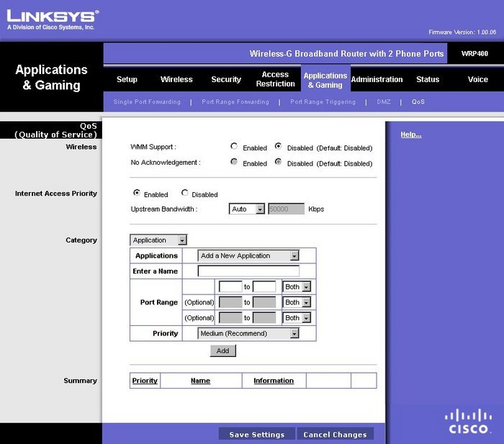Click the Upstream Bandwidth Kbps value field

(286, 209)
